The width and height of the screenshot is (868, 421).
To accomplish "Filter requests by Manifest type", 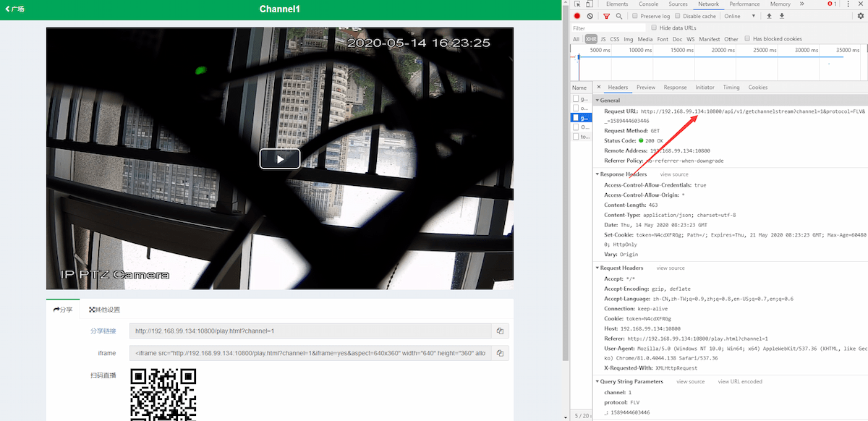I will (x=710, y=39).
